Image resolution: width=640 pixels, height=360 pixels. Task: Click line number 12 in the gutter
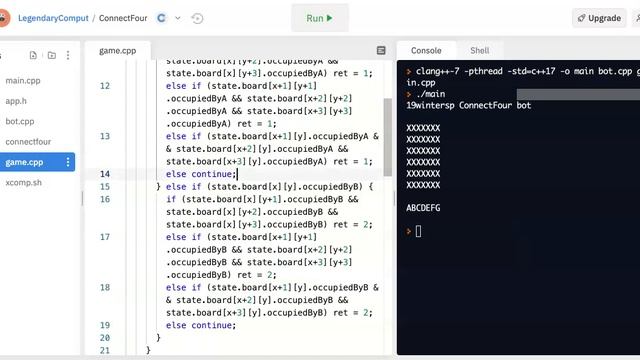pyautogui.click(x=105, y=86)
